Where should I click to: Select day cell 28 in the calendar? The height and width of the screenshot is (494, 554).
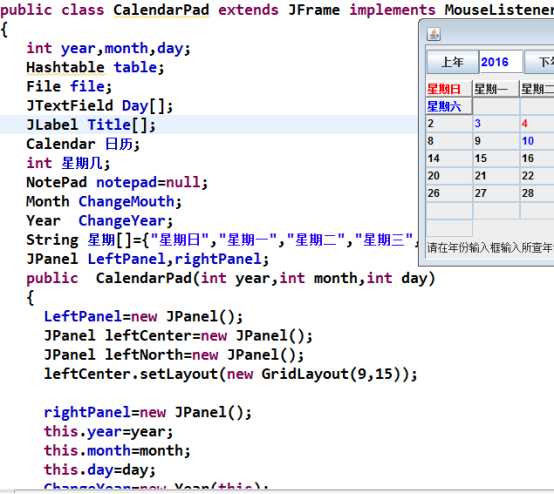click(x=537, y=193)
